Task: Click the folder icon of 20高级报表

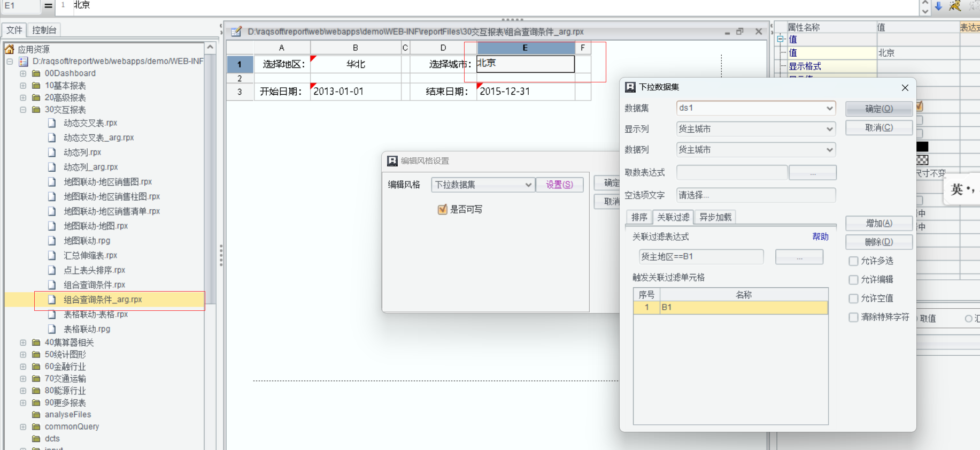Action: tap(36, 97)
